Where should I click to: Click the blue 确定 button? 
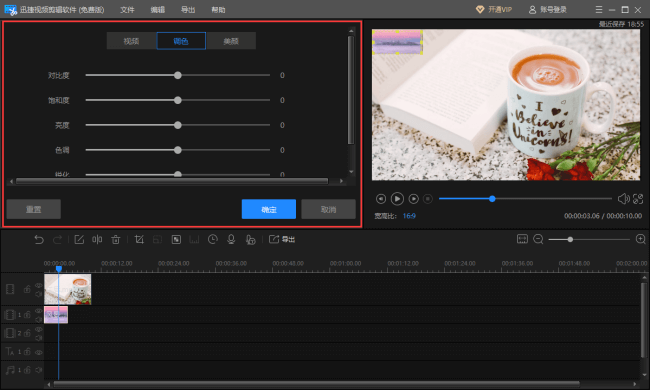tap(269, 209)
